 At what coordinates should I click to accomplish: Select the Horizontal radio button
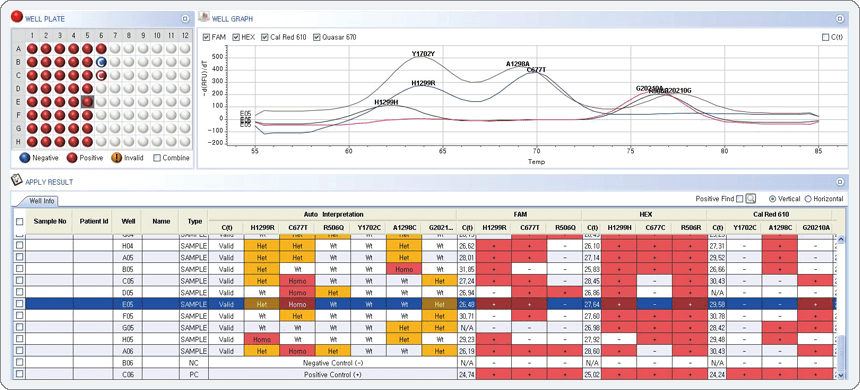pyautogui.click(x=807, y=199)
